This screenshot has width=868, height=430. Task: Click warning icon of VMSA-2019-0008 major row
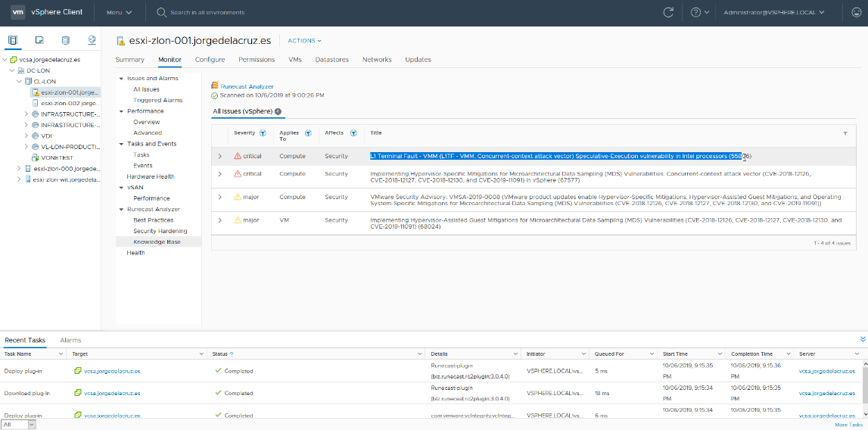pos(238,197)
